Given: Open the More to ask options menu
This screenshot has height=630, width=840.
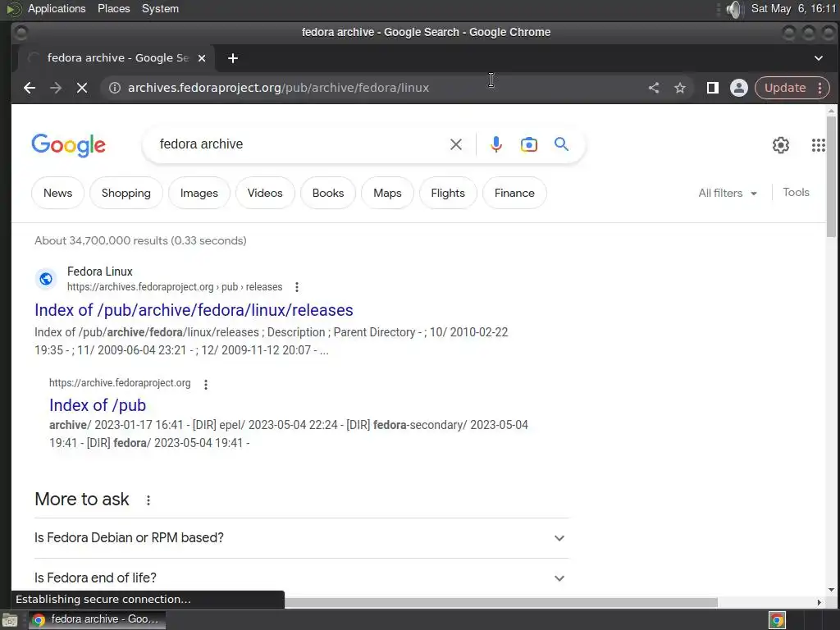Looking at the screenshot, I should pyautogui.click(x=148, y=500).
